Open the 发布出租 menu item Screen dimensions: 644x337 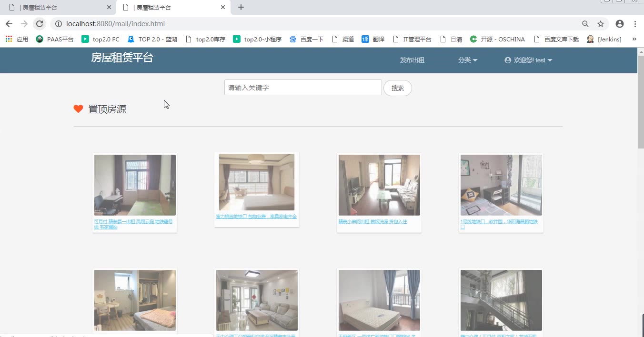(x=412, y=60)
